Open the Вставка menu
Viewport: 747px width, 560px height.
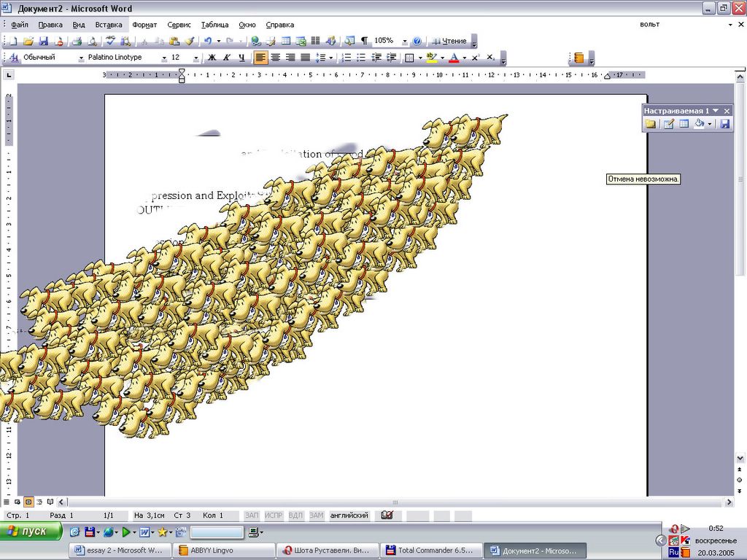point(109,25)
